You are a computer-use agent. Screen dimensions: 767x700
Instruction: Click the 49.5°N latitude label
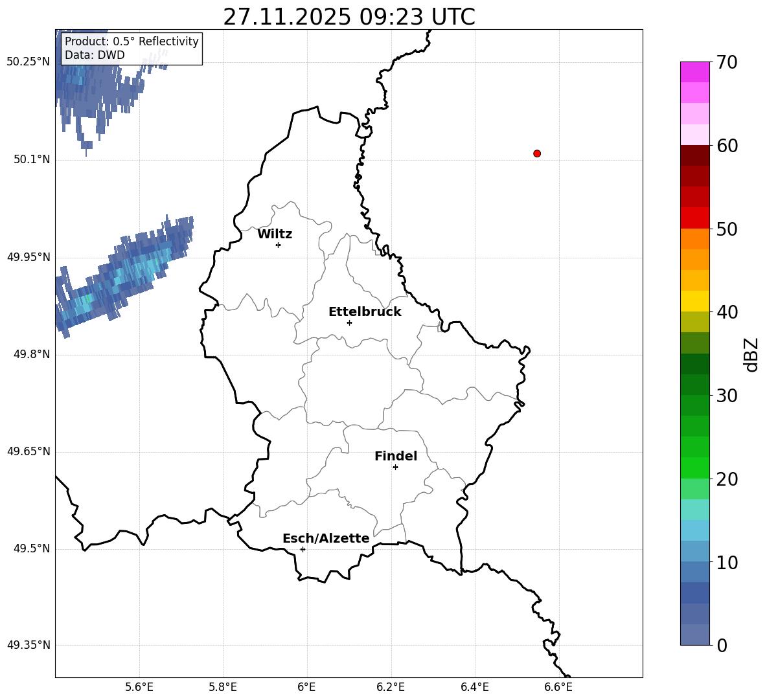click(32, 548)
